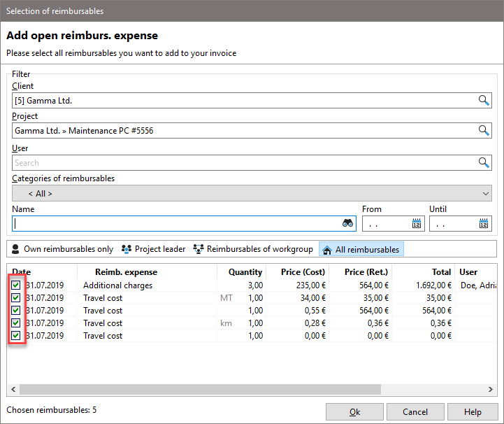Screen dimensions: 504x424
Task: Open the Until date calendar picker
Action: (484, 224)
